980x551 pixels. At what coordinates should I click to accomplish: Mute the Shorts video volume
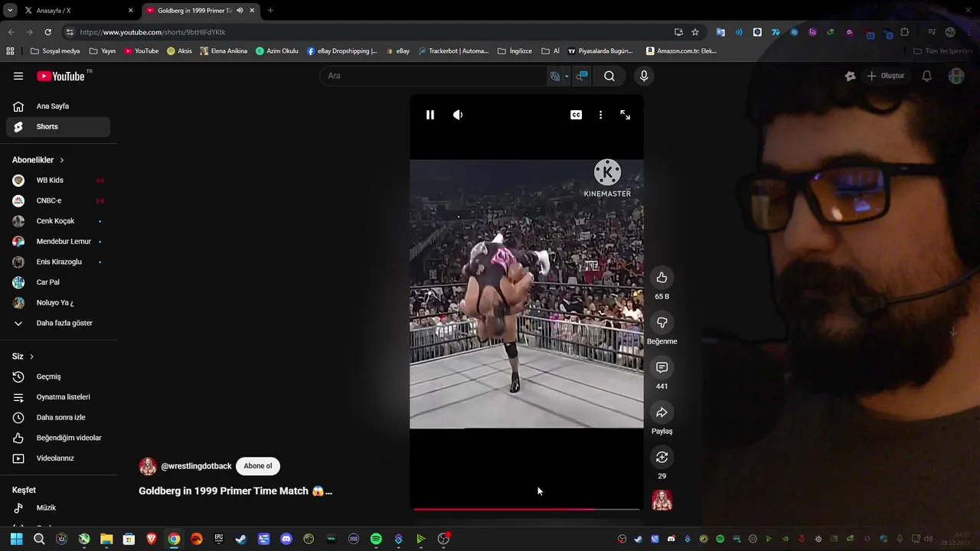(x=458, y=115)
